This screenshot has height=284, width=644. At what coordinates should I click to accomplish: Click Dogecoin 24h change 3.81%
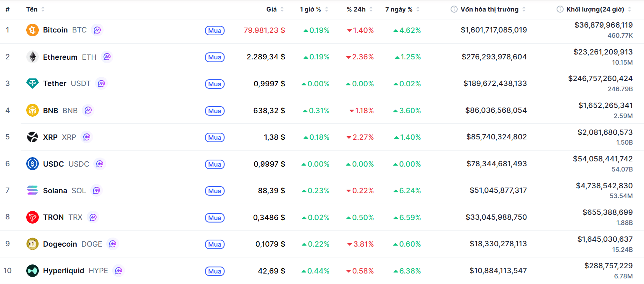(360, 244)
